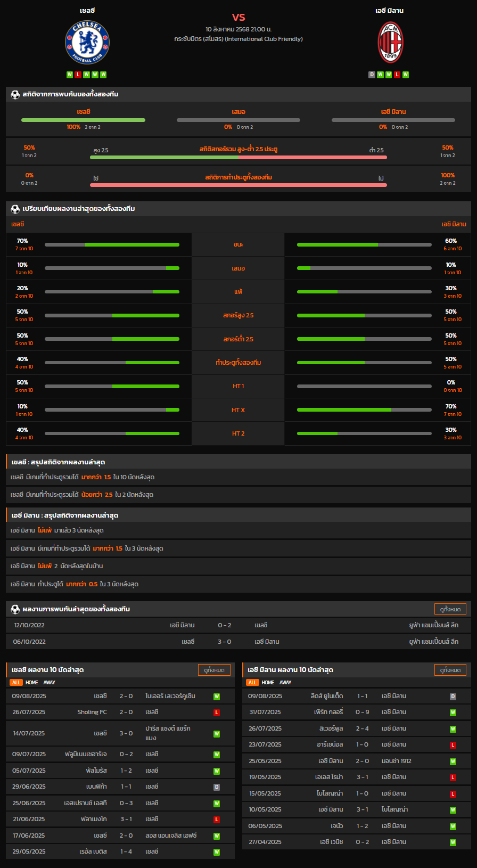Viewport: 477px width, 868px height.
Task: Click the 1 - 2 score on 06/05/2025
Action: [363, 826]
